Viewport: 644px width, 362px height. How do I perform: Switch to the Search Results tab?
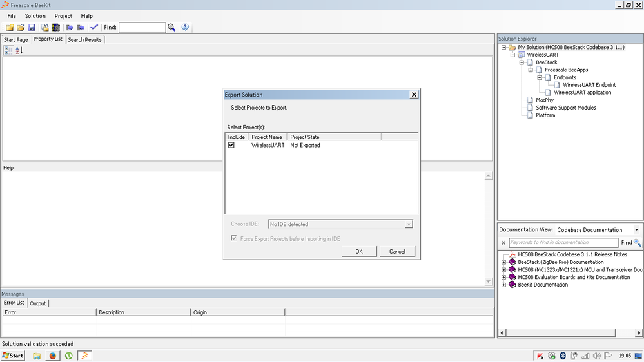(84, 40)
